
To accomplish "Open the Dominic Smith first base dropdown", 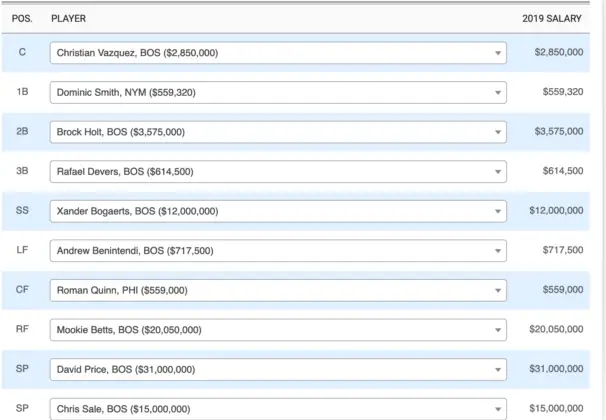I will pyautogui.click(x=278, y=92).
